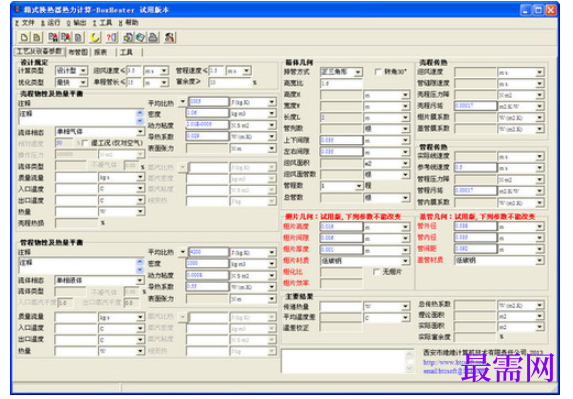Toggle the 湿工况(仅对空气) checkbox
573x399 pixels.
pos(85,143)
